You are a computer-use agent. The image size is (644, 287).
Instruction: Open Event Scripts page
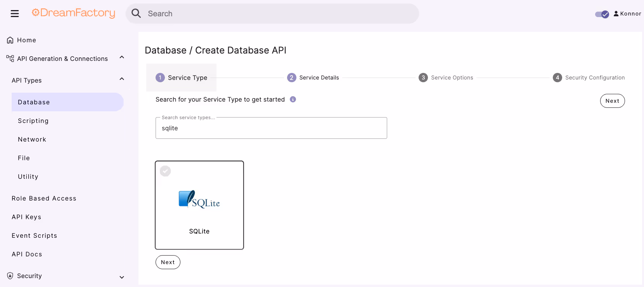click(35, 235)
